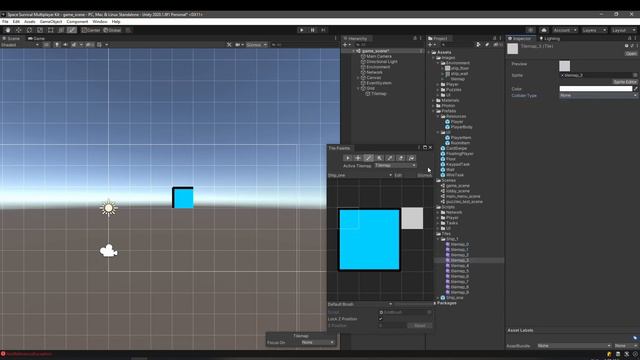Toggle the Lock Z Position checkbox
Screen dimensions: 640x360
381,319
